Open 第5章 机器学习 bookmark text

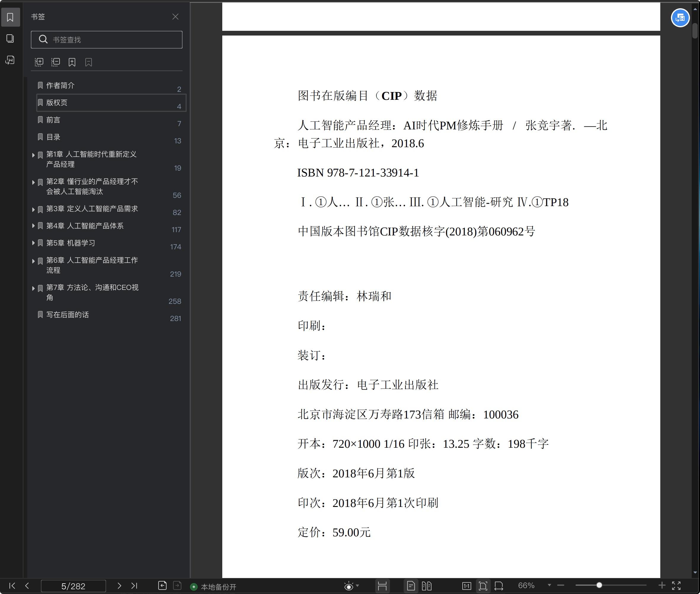71,243
